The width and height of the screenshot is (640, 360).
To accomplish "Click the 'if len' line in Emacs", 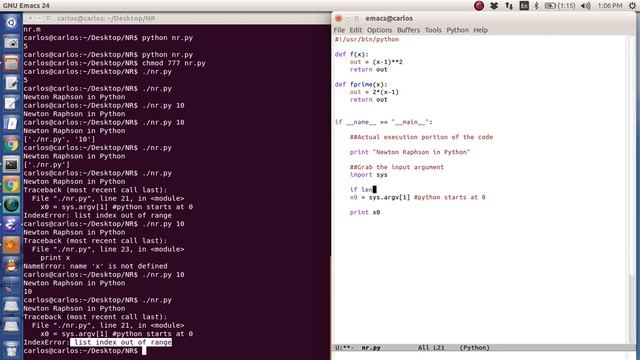I will tap(363, 190).
